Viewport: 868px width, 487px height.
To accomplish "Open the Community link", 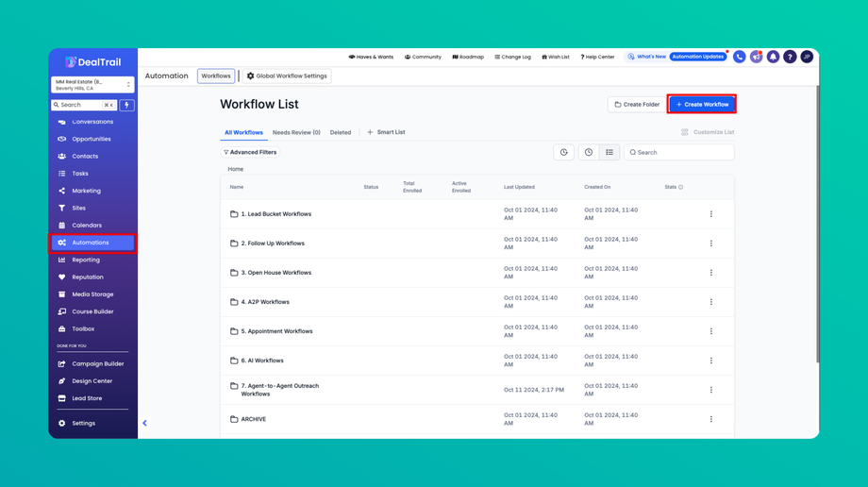I will click(423, 57).
